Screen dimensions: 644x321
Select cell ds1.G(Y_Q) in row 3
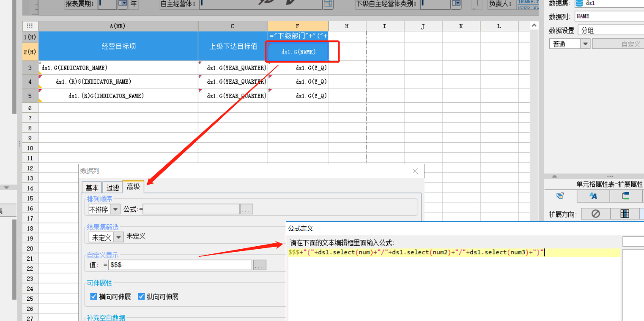point(298,68)
